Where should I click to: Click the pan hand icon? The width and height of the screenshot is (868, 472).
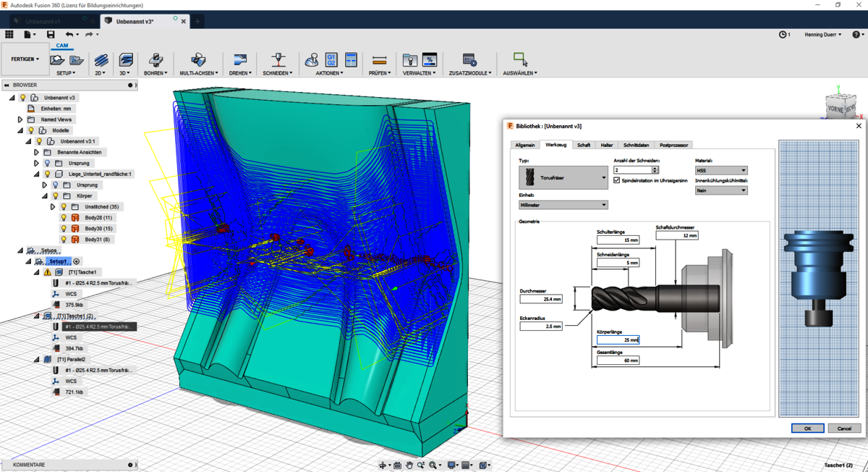tap(409, 465)
